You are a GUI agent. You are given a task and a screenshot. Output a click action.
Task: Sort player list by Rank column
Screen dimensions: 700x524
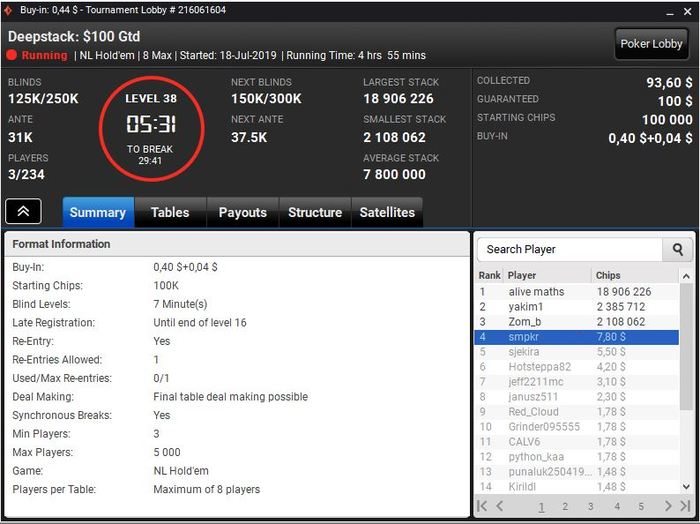[489, 275]
